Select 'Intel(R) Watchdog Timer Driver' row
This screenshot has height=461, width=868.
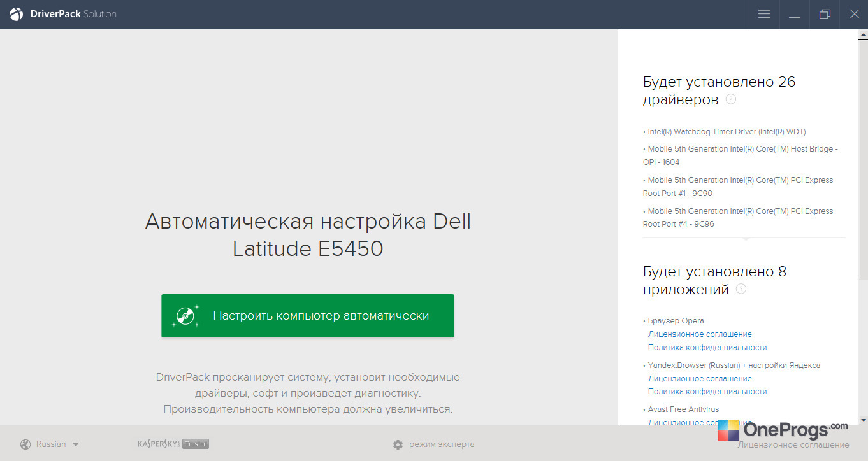tap(725, 132)
